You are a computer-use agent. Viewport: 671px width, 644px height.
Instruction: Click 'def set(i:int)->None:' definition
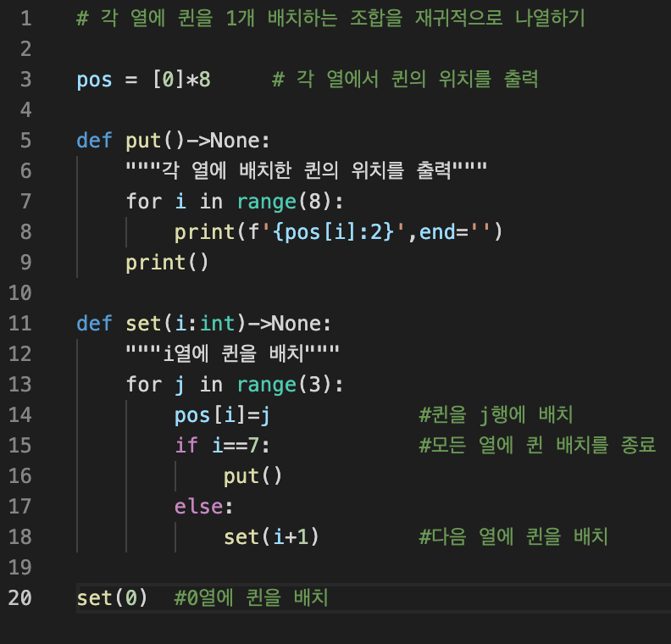coord(203,324)
